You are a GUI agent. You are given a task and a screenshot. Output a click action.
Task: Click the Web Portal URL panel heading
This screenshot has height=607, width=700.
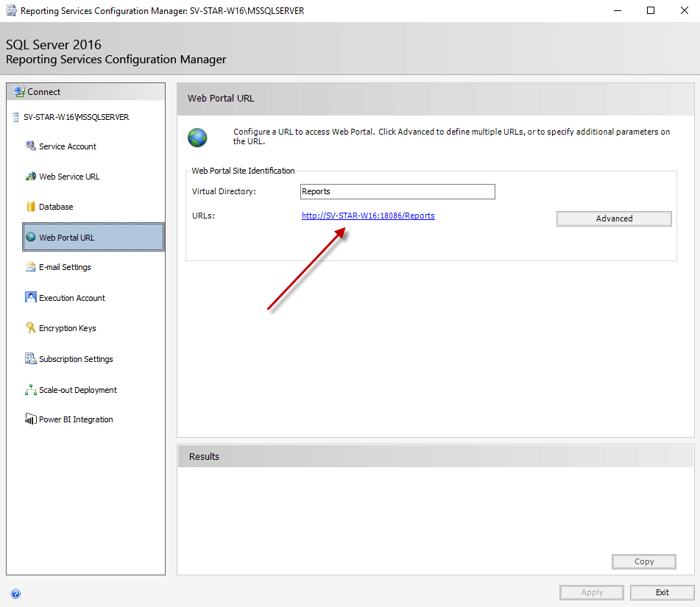[x=221, y=98]
